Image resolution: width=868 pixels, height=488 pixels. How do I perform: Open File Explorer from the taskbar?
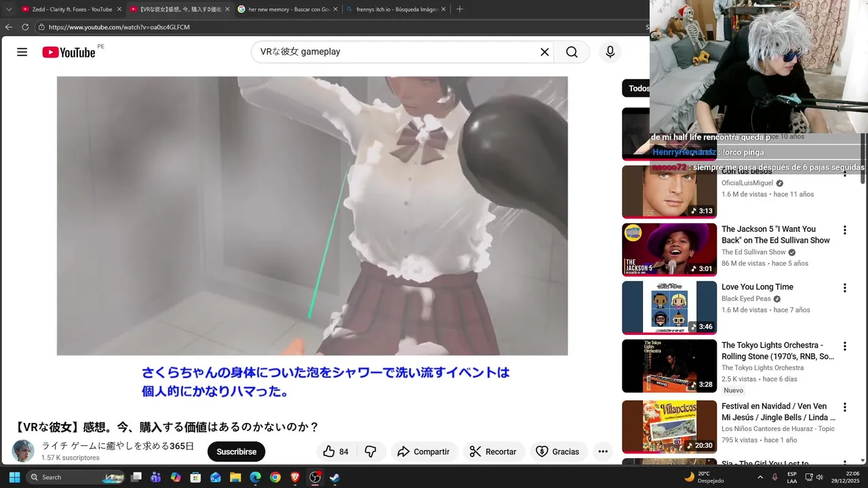pyautogui.click(x=235, y=477)
